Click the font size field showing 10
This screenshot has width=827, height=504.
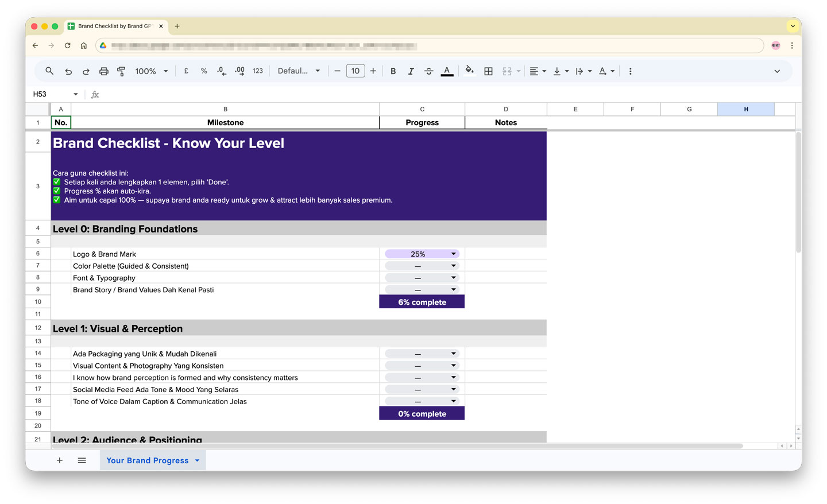pyautogui.click(x=355, y=71)
